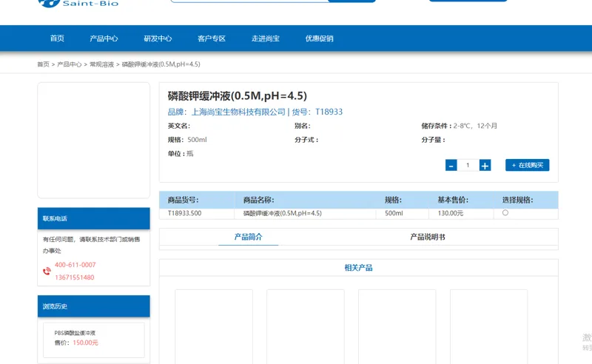592x364 pixels.
Task: Click the product code T18933.500 cell
Action: (196, 213)
